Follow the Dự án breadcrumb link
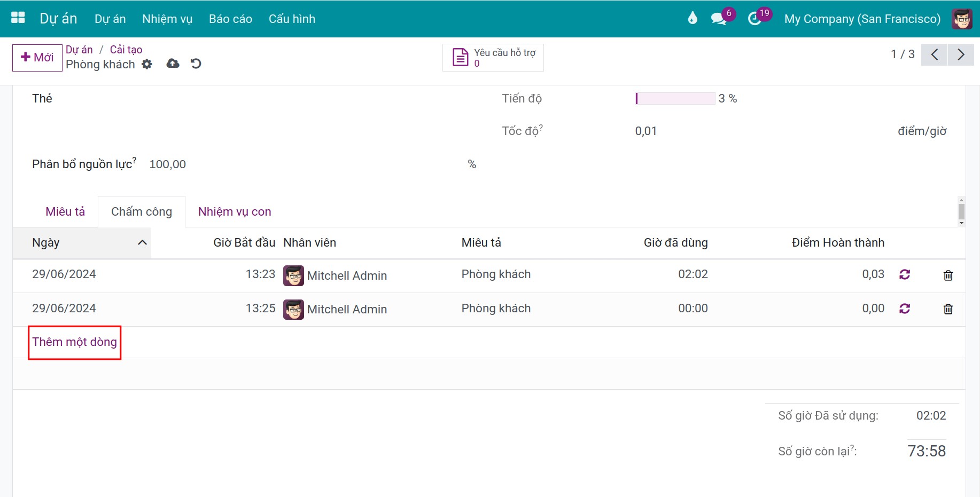The image size is (980, 497). (x=79, y=50)
